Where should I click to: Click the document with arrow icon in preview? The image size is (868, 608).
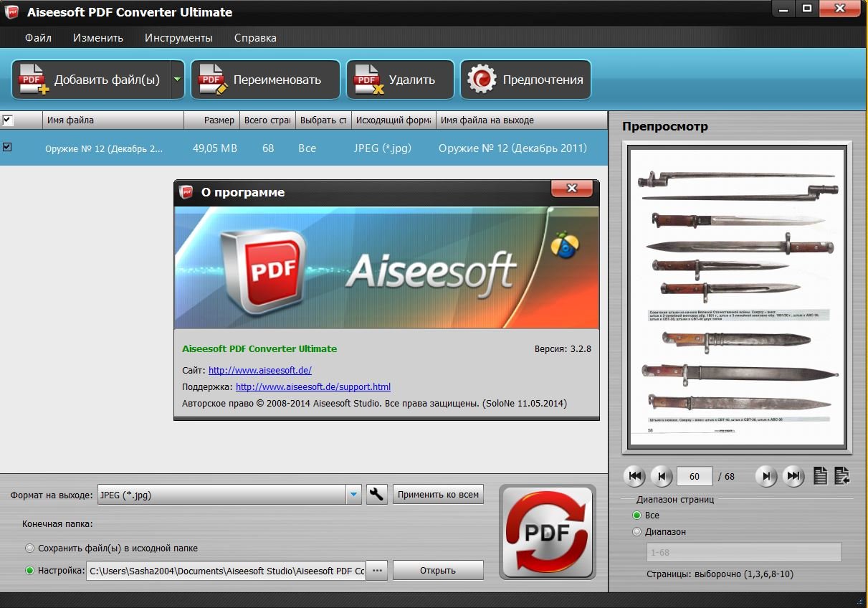pyautogui.click(x=842, y=475)
